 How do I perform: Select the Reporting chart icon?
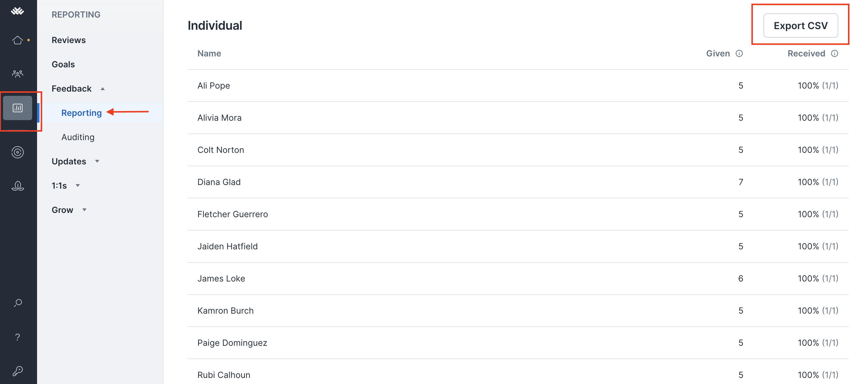(18, 108)
